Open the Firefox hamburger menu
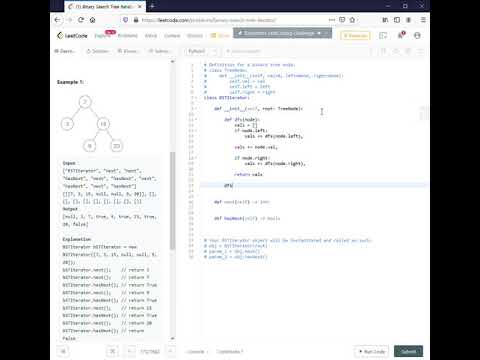Image resolution: width=480 pixels, height=360 pixels. click(423, 20)
